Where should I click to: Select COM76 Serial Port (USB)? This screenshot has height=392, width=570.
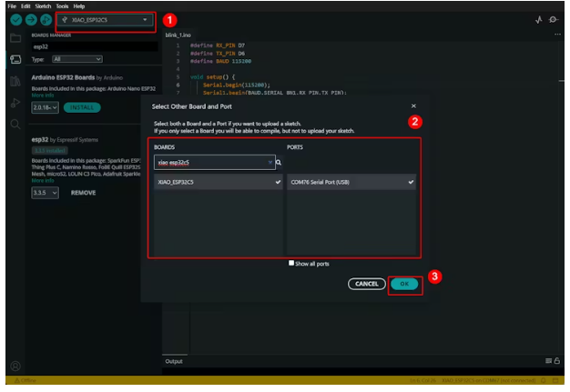click(350, 183)
